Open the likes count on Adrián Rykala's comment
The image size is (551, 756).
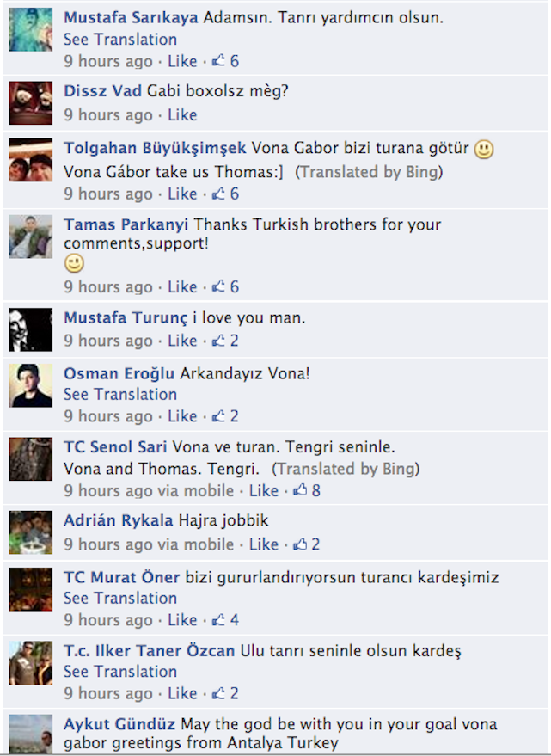(x=307, y=544)
